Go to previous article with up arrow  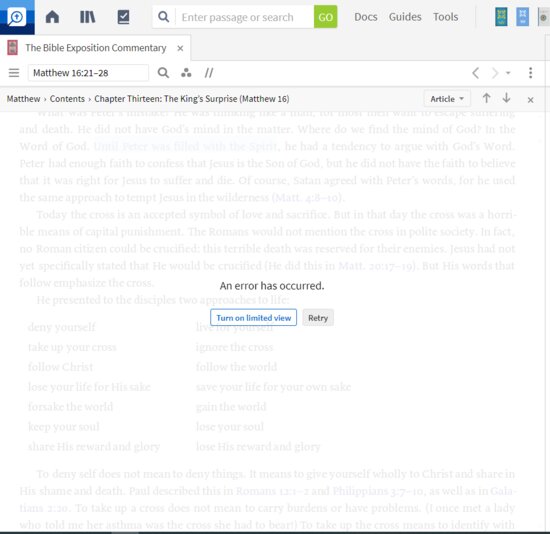point(486,98)
